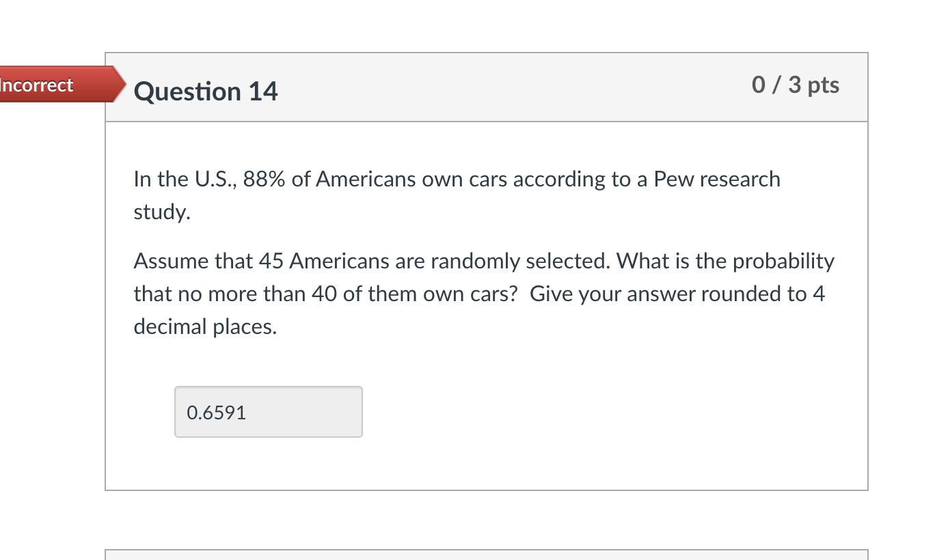Click the Question 14 heading
The height and width of the screenshot is (560, 935).
pos(206,91)
